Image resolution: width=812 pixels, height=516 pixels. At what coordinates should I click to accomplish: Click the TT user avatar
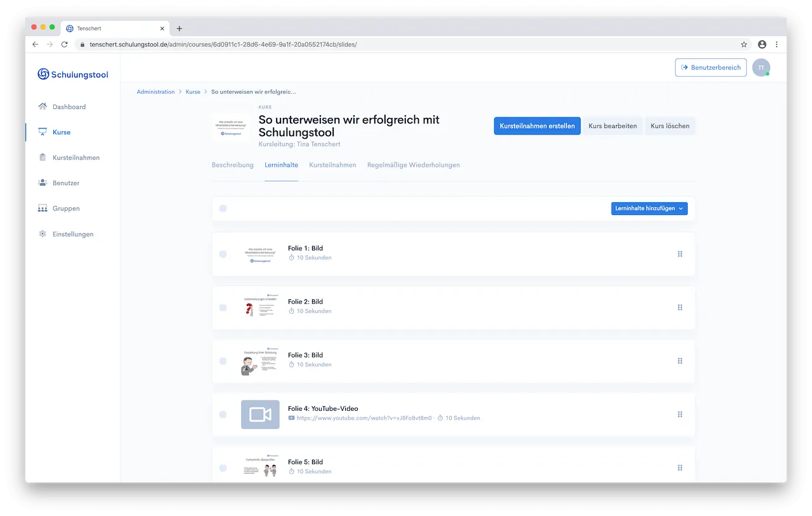761,68
